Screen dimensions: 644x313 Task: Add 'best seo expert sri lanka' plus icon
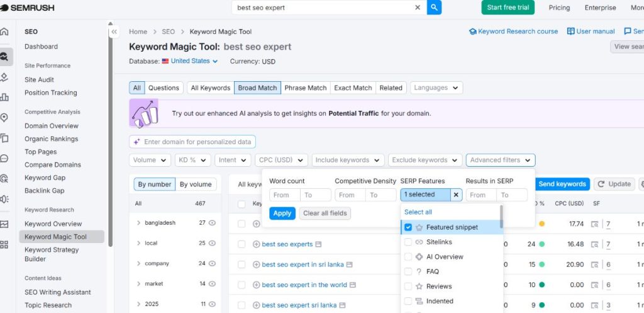[x=257, y=305]
